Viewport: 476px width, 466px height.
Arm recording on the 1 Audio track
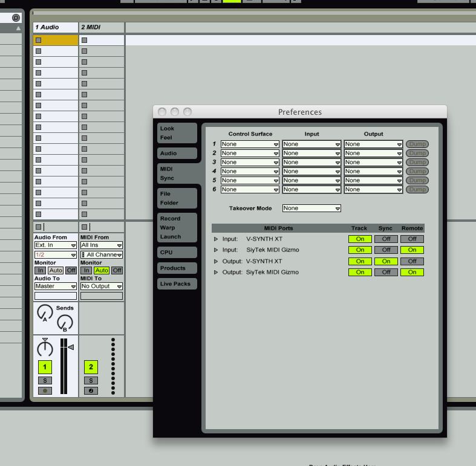(x=45, y=390)
